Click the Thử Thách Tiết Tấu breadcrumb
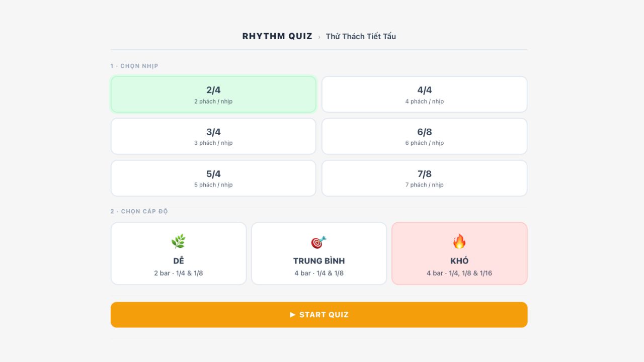Image resolution: width=644 pixels, height=362 pixels. coord(361,36)
